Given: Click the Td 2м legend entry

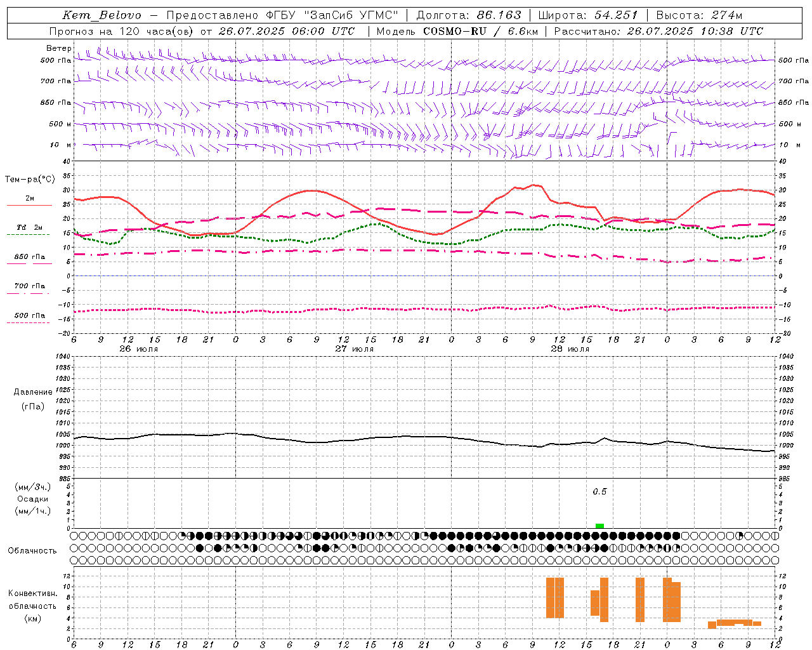Looking at the screenshot, I should [x=30, y=227].
